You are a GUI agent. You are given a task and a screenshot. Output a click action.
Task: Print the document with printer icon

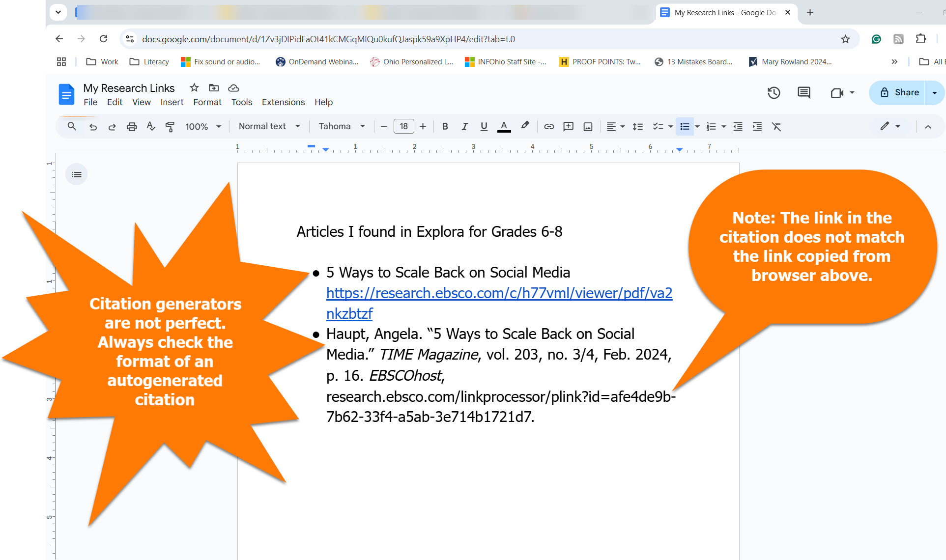click(x=132, y=126)
